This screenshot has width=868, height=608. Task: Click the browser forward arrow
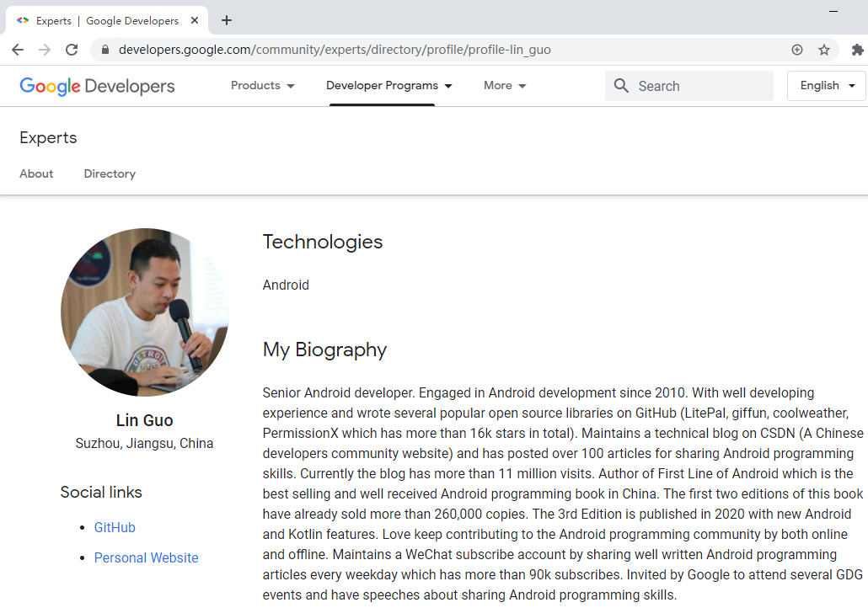pyautogui.click(x=45, y=50)
